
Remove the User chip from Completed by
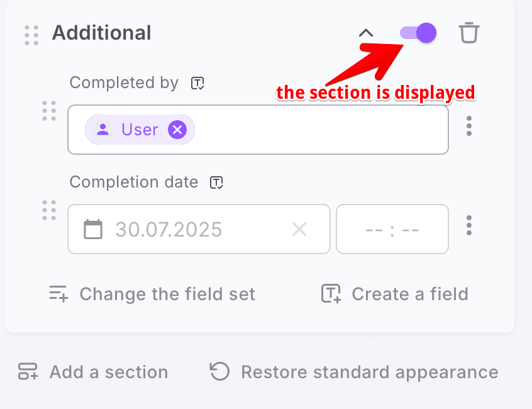pos(177,130)
